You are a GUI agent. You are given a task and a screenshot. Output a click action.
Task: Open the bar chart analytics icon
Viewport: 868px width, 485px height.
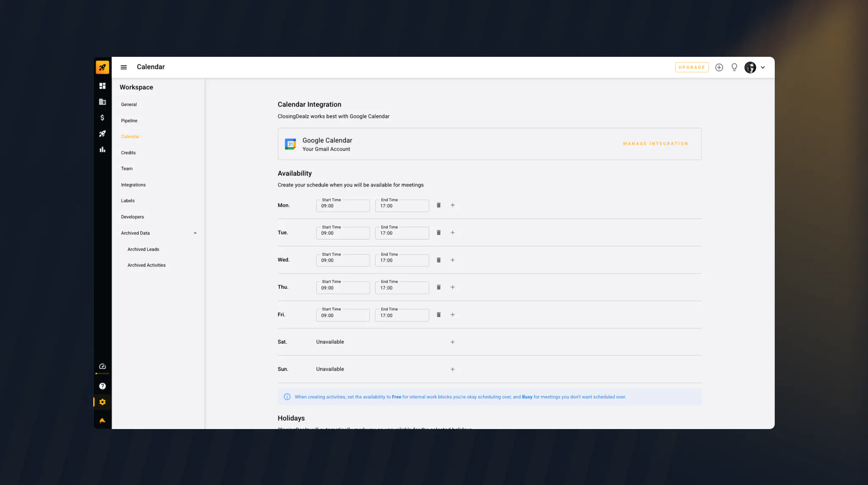point(102,150)
